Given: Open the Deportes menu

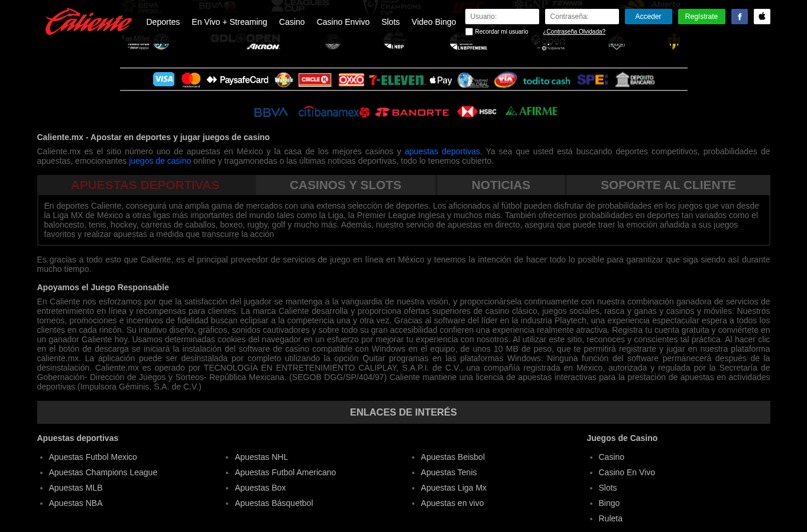Looking at the screenshot, I should click(163, 22).
